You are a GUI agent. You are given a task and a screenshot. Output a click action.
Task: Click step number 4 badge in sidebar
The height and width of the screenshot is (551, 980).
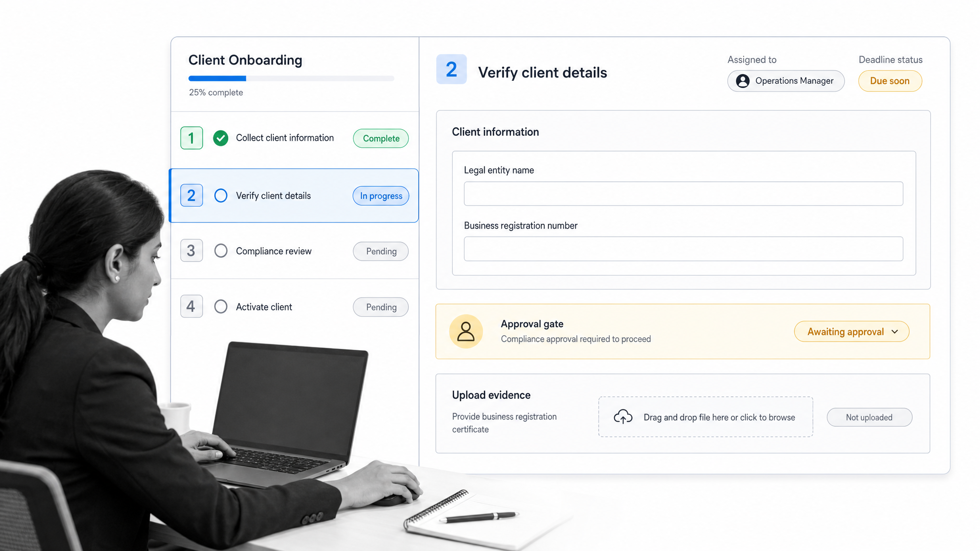[x=191, y=307]
